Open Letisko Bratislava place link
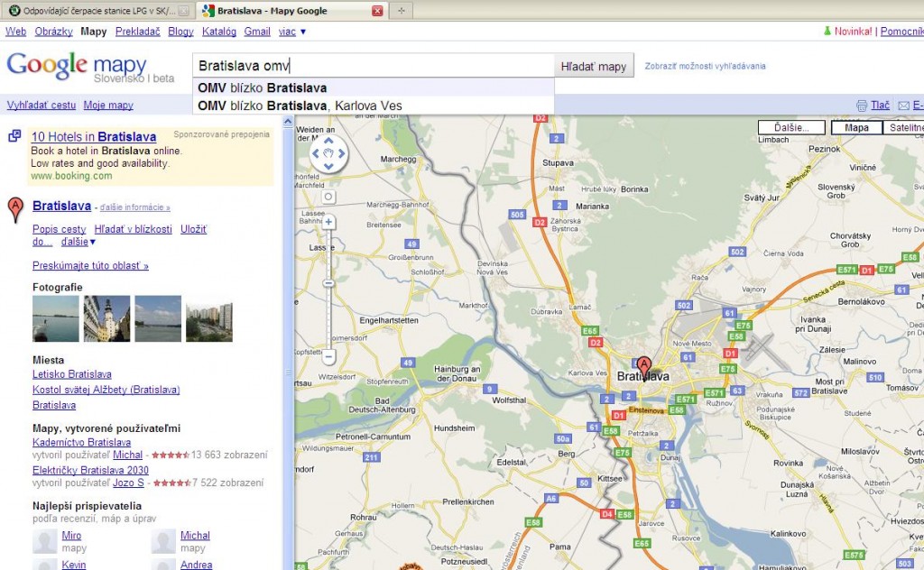This screenshot has width=924, height=570. click(72, 374)
